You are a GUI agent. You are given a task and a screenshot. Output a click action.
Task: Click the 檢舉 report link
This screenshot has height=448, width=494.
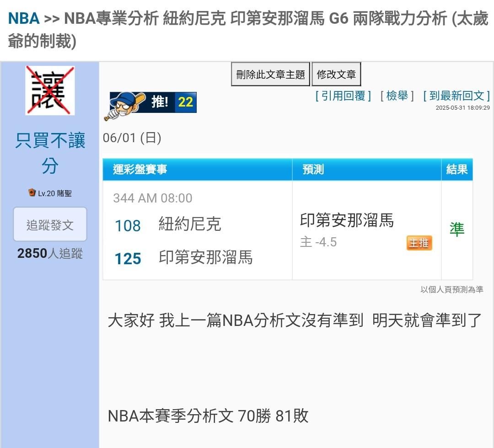(x=397, y=96)
